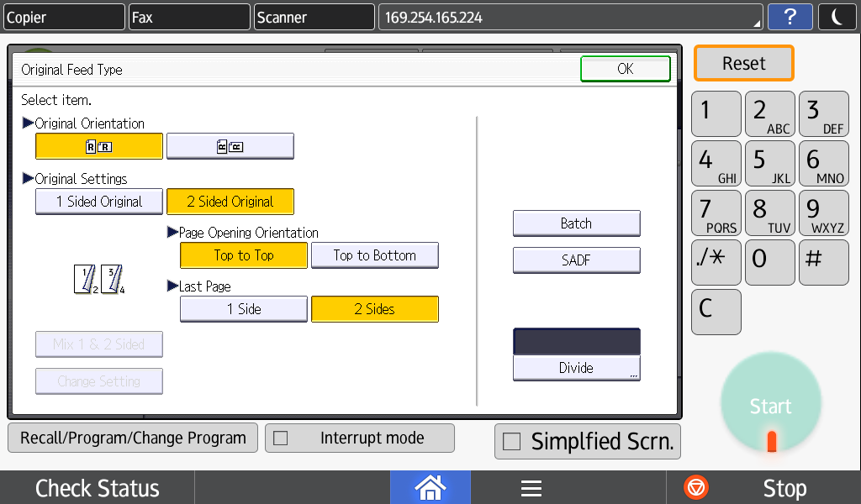Toggle the Simplified Scrn. checkbox
This screenshot has width=861, height=504.
pyautogui.click(x=511, y=442)
